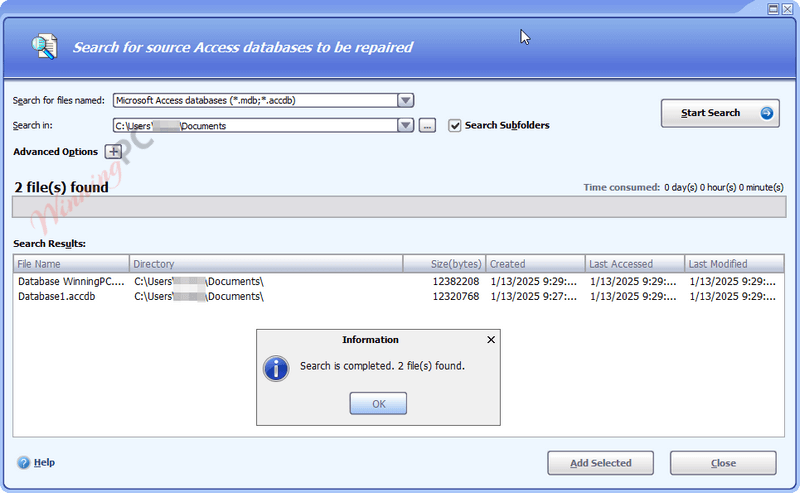Click the Add Selected button

tap(601, 463)
